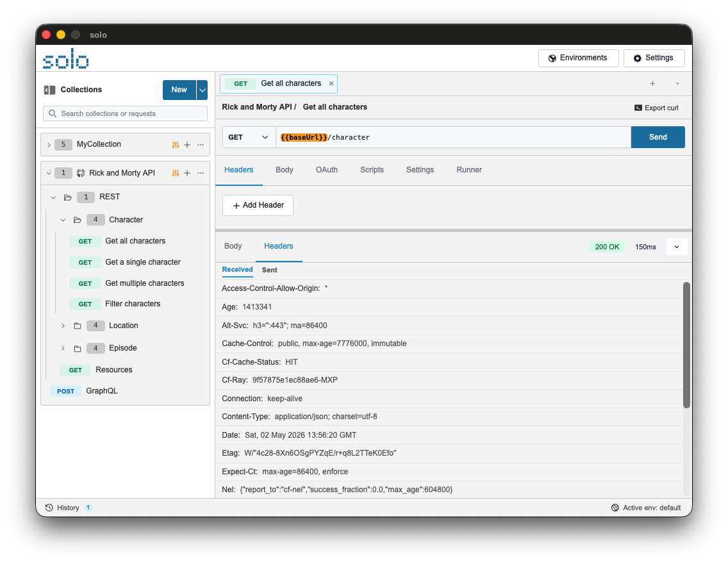The height and width of the screenshot is (564, 728).
Task: Click the History clock icon
Action: pyautogui.click(x=49, y=508)
